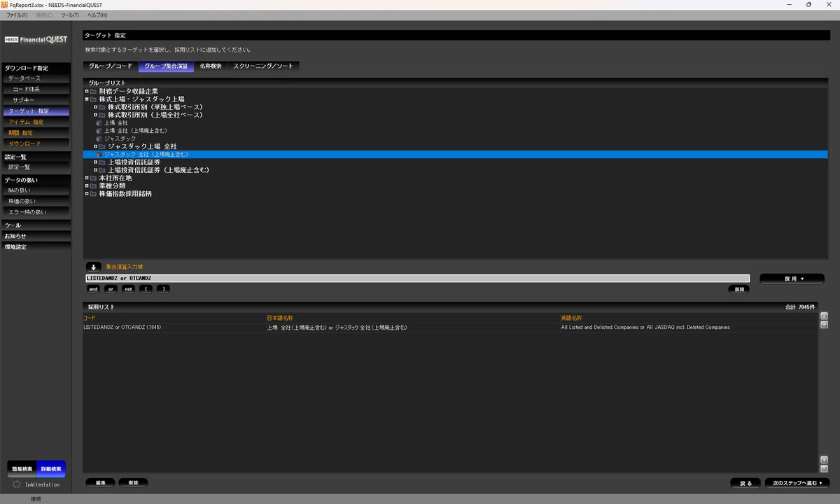This screenshot has height=504, width=840.
Task: Expand the 株価指数採用銘柄 node
Action: tap(87, 193)
